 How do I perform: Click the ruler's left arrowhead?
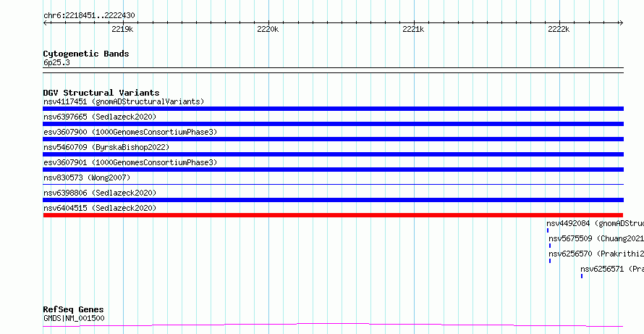click(x=45, y=23)
